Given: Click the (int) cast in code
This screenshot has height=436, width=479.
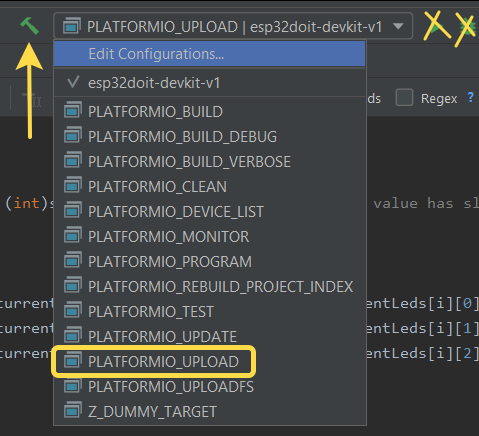Looking at the screenshot, I should pos(27,203).
